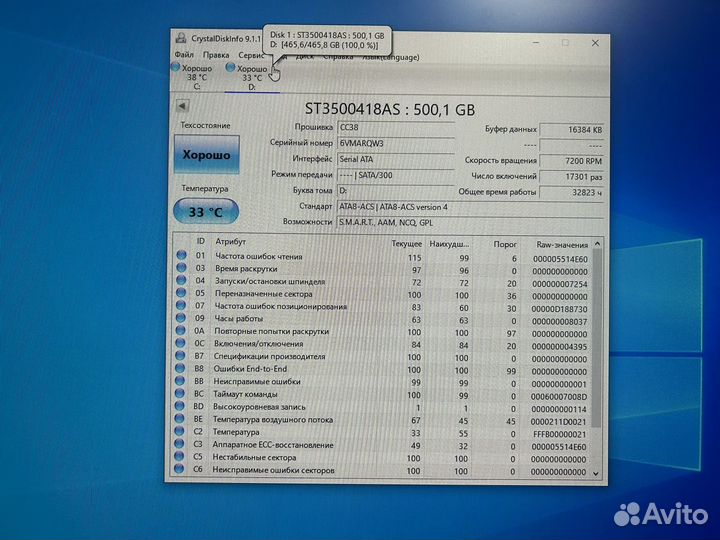Click the CrystalDiskInfo title bar icon

point(181,38)
